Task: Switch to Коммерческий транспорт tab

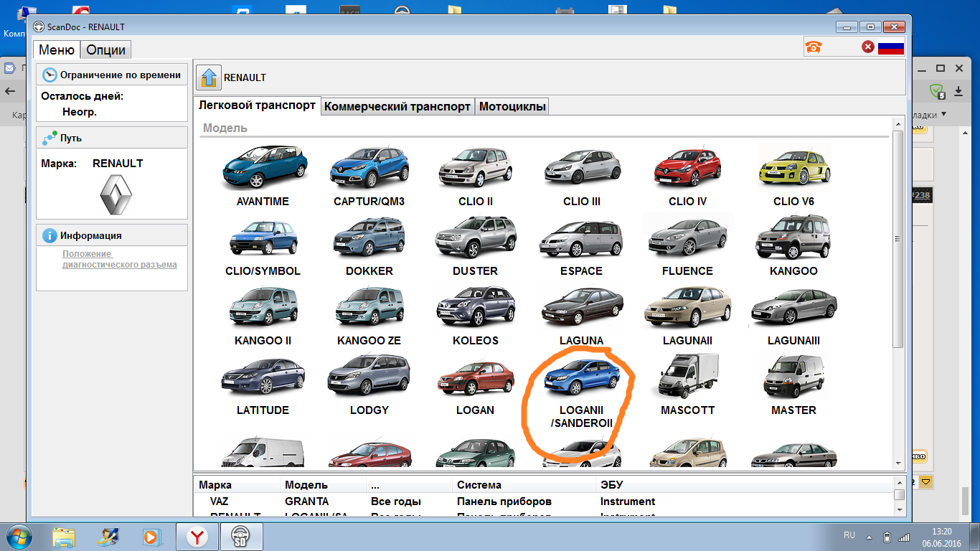Action: (x=397, y=106)
